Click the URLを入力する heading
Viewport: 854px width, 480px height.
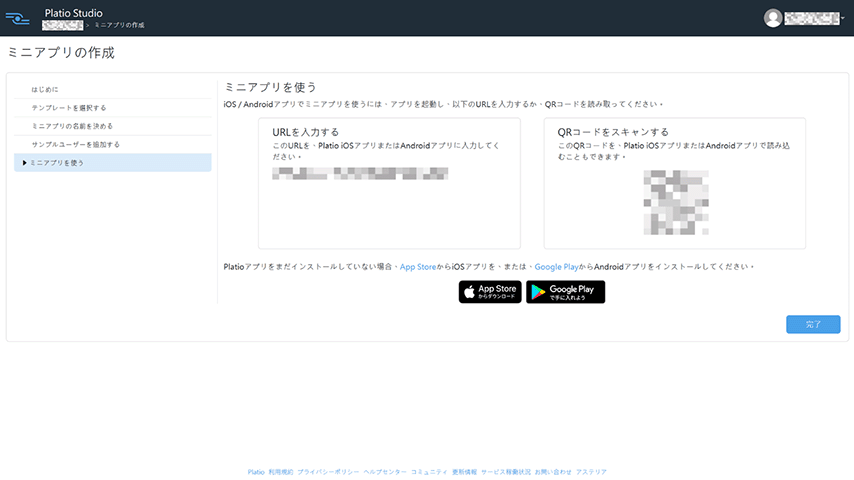point(306,132)
